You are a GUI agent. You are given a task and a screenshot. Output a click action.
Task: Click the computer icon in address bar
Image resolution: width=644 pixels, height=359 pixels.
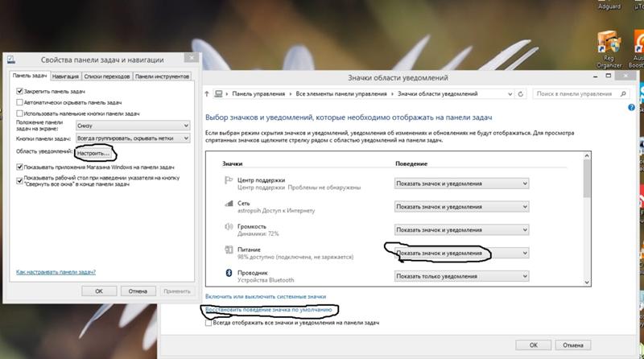(218, 94)
